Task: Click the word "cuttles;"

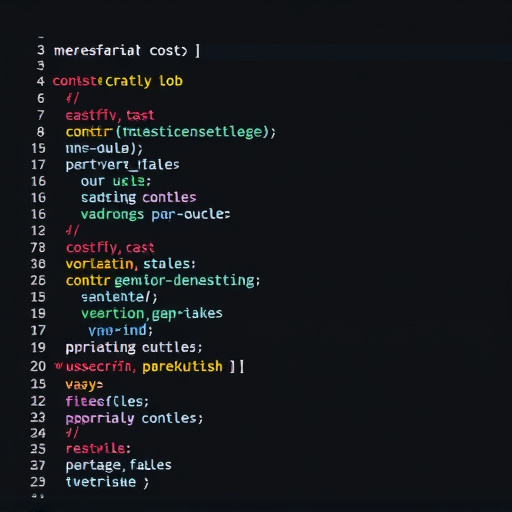Action: pyautogui.click(x=172, y=347)
